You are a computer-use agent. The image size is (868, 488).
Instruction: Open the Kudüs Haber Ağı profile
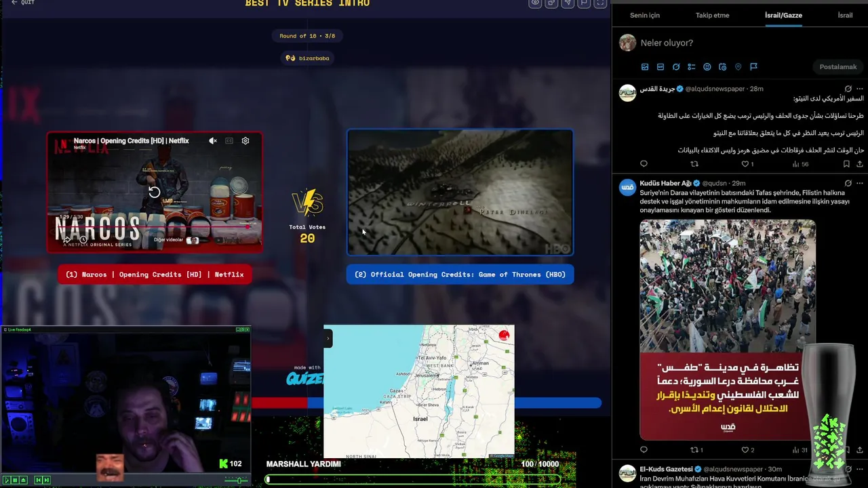tap(666, 183)
